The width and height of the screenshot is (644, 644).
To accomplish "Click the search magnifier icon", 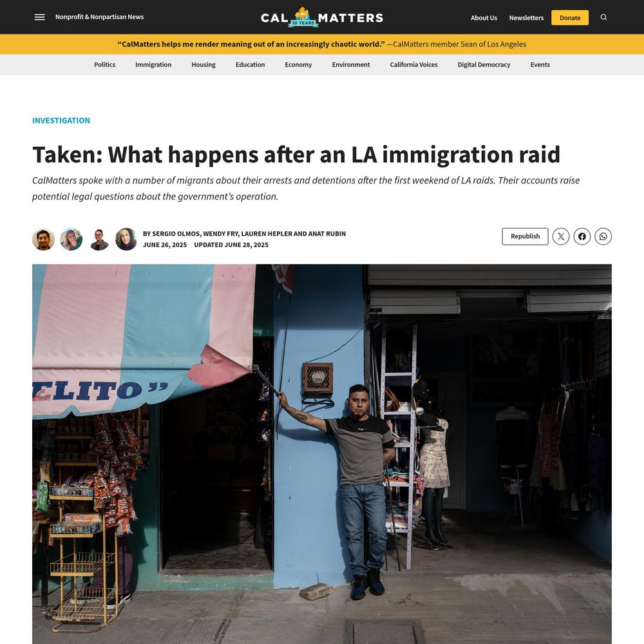I will pos(603,17).
